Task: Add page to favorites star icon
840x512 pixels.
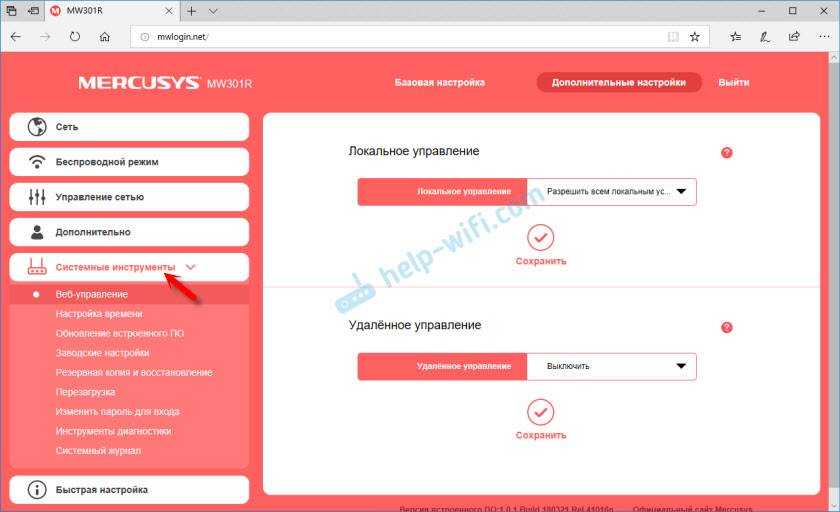Action: 695,36
